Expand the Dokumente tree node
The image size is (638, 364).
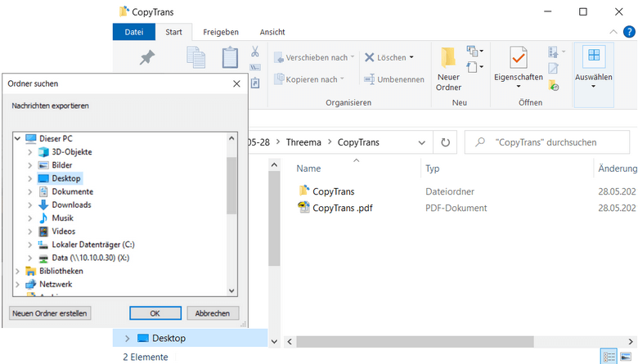[x=29, y=191]
